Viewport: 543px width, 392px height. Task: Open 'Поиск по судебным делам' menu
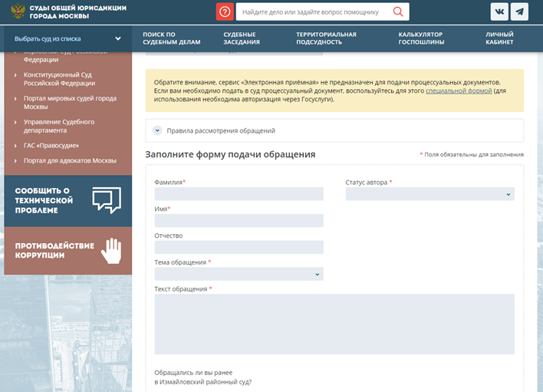[x=172, y=38]
